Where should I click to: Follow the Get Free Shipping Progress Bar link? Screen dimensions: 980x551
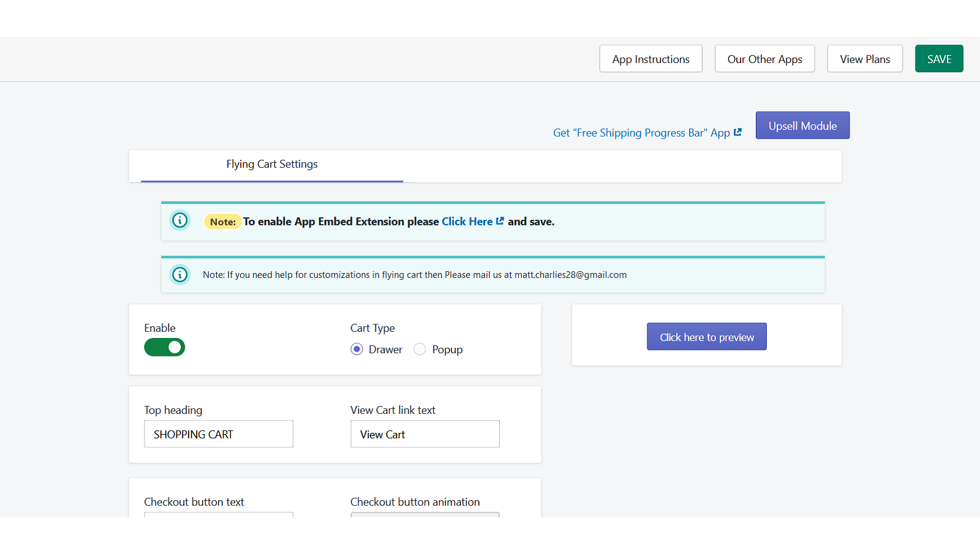point(641,133)
